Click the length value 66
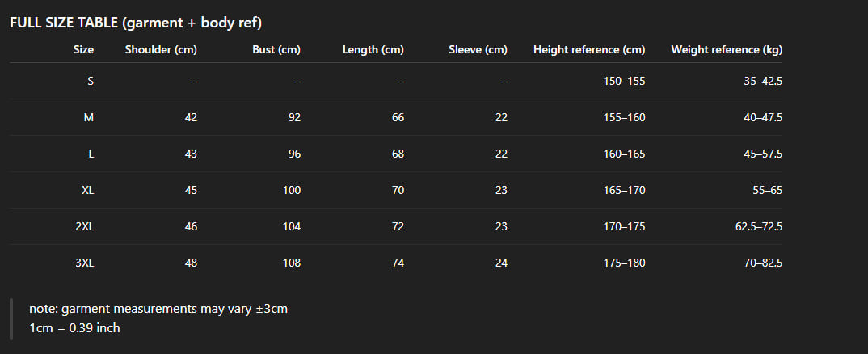The image size is (868, 354). coord(398,117)
